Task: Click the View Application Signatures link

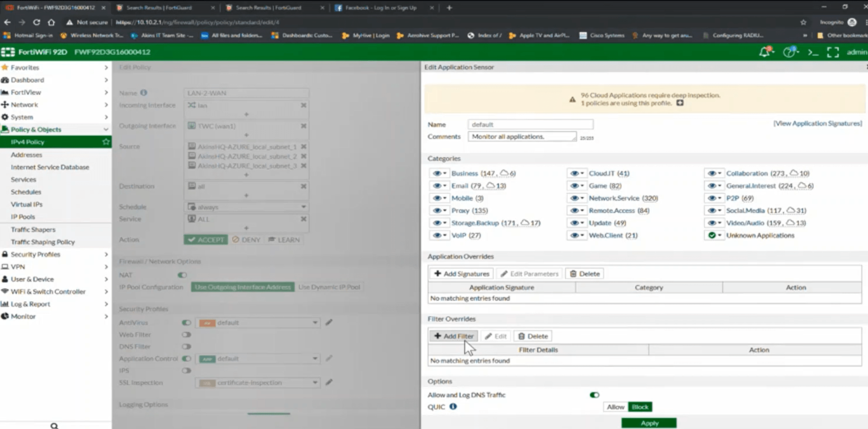Action: point(817,123)
